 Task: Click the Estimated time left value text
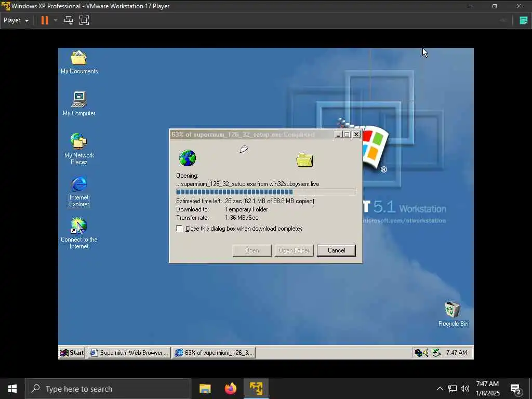[270, 201]
